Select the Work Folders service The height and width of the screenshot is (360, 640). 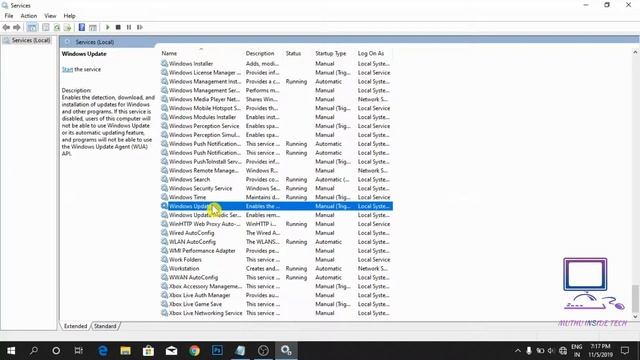[x=276, y=260]
